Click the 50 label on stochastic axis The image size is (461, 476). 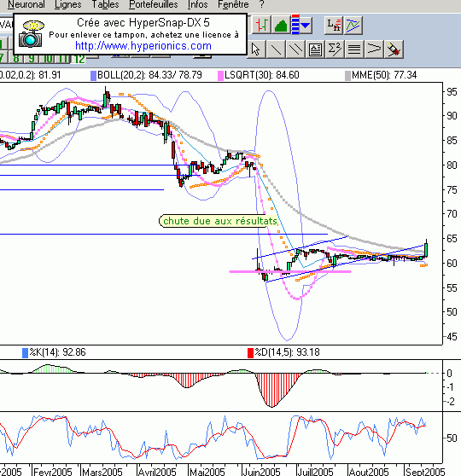452,438
